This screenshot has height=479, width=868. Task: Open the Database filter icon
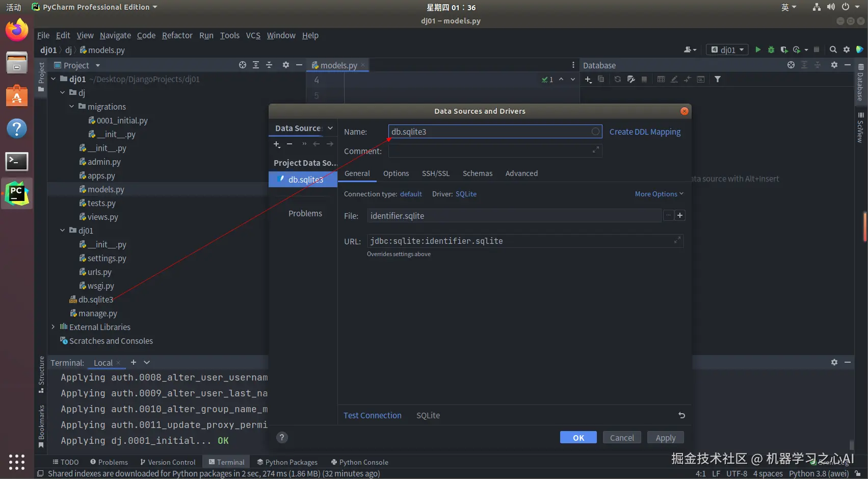(718, 79)
